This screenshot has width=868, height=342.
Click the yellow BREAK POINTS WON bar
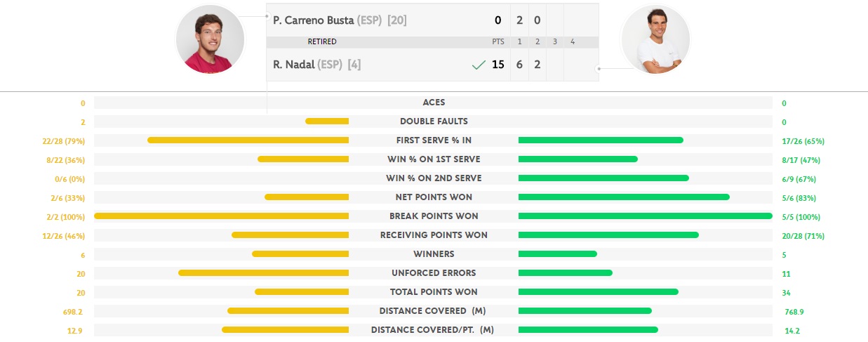point(221,216)
